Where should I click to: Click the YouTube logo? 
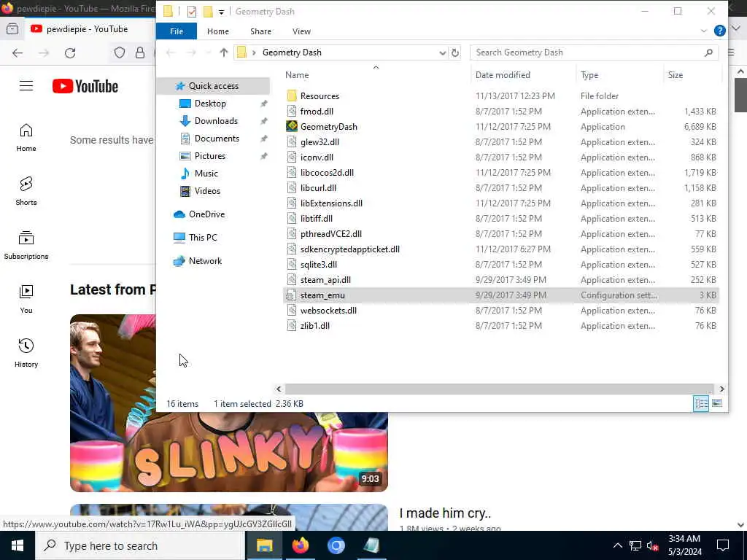85,86
